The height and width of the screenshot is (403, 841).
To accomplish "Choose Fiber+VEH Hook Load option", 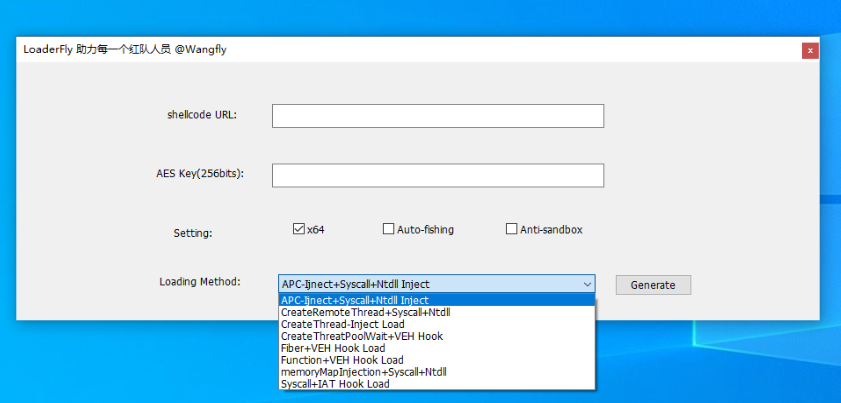I will pyautogui.click(x=437, y=348).
